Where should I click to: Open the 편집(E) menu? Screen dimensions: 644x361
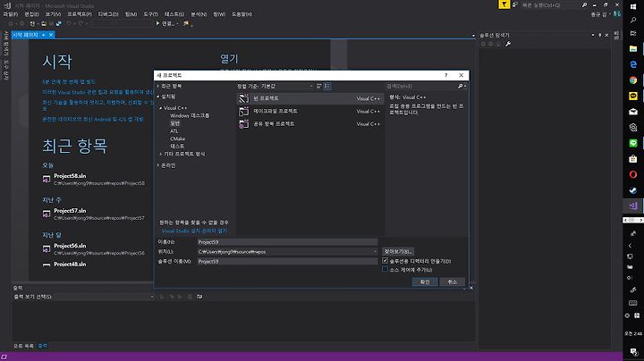tap(31, 14)
